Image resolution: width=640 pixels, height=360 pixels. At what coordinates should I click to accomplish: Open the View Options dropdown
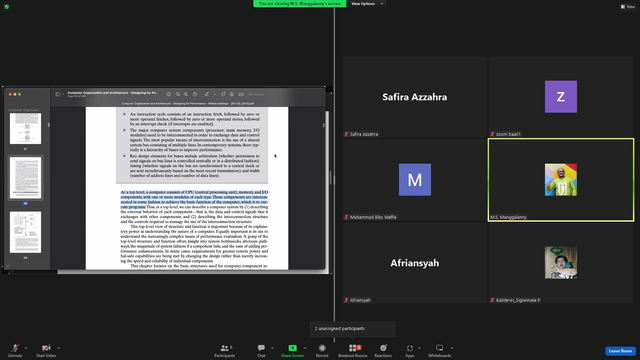[367, 4]
